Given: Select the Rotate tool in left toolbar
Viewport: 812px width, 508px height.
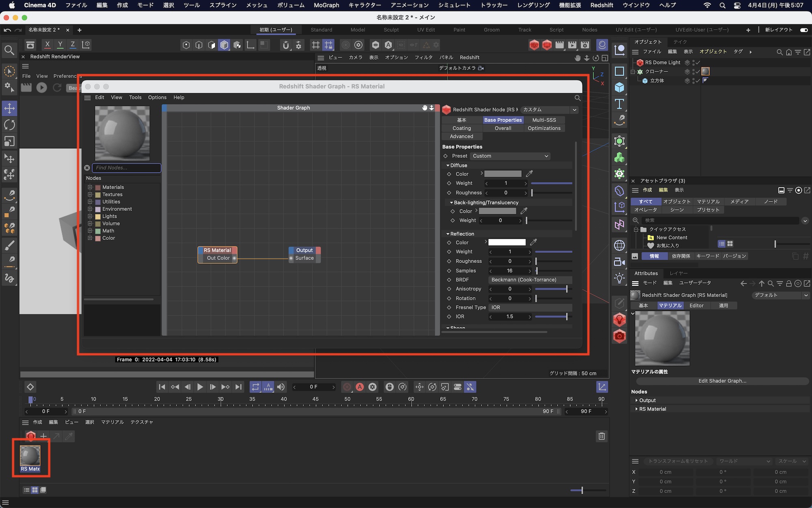Looking at the screenshot, I should [x=9, y=125].
